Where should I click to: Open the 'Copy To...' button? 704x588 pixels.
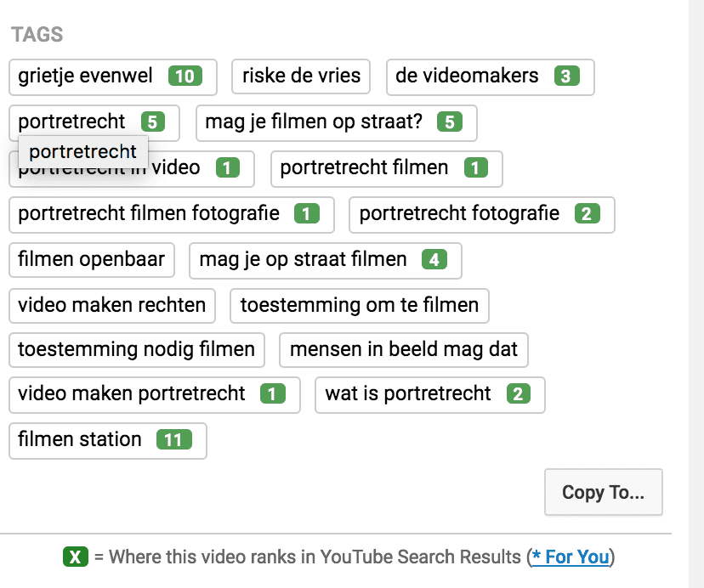(x=603, y=492)
